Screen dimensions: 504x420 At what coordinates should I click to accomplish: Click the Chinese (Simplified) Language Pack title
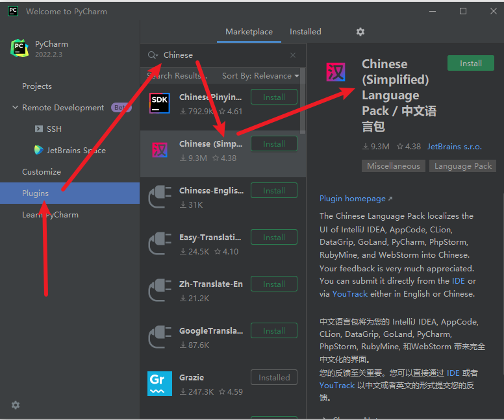click(x=399, y=95)
